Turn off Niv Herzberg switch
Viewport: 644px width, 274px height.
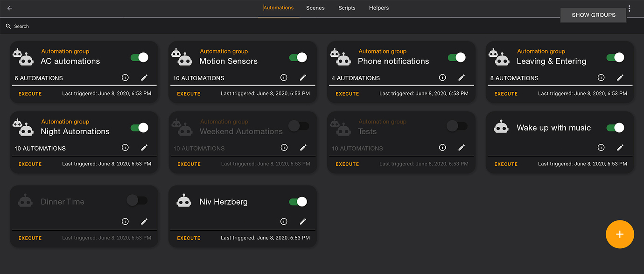click(298, 202)
